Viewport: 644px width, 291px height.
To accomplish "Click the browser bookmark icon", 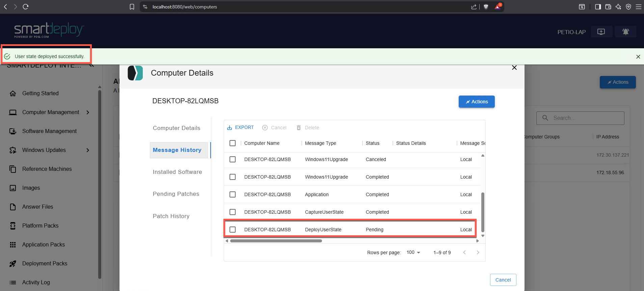I will point(132,7).
